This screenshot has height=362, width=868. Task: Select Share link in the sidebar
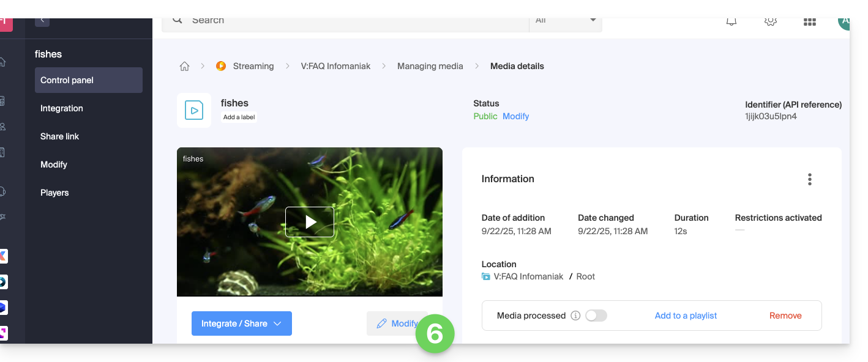coord(60,136)
